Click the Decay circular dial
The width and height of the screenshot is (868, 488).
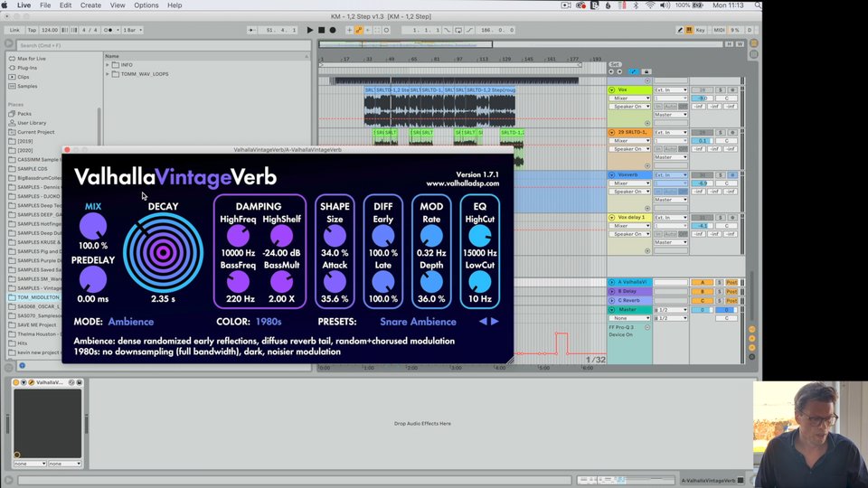(163, 253)
